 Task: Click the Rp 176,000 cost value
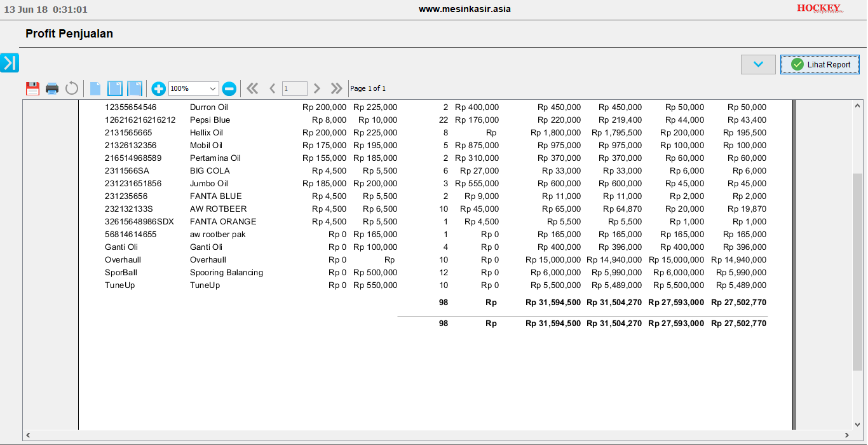pos(477,120)
